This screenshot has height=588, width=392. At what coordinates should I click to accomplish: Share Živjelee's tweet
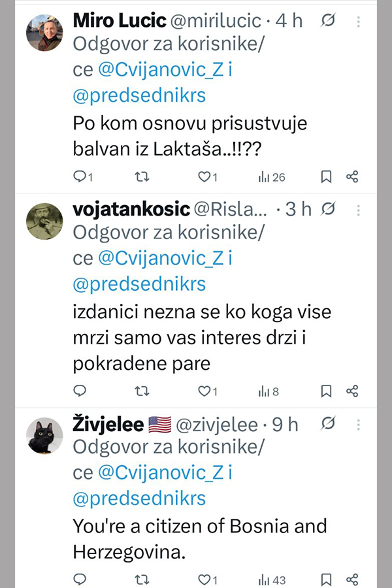tap(352, 579)
